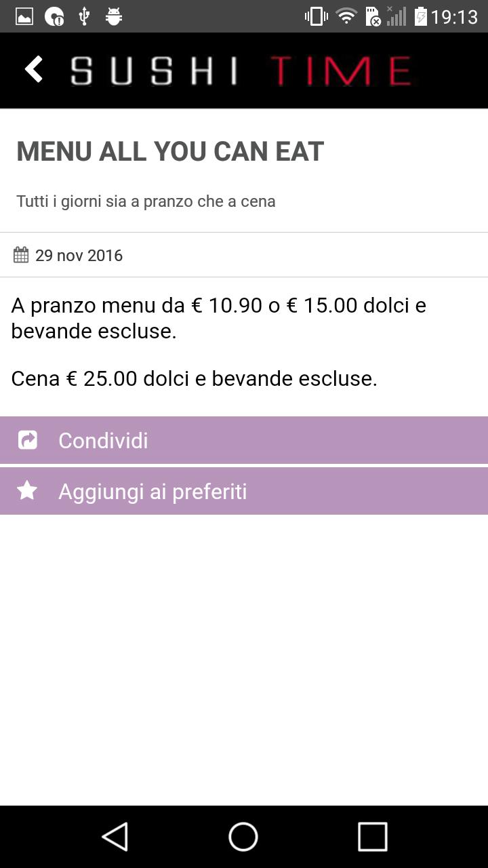Screen dimensions: 488x868
Task: Tap the image notification icon in status bar
Action: tap(24, 16)
